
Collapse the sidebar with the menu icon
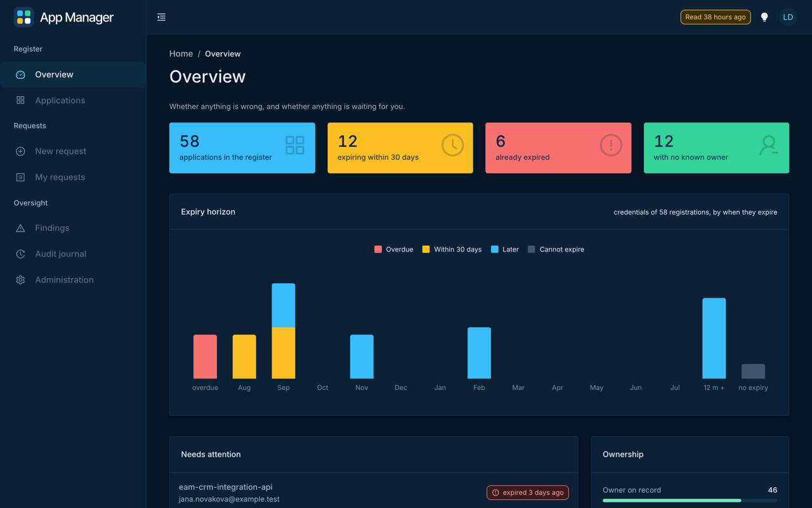[x=161, y=17]
